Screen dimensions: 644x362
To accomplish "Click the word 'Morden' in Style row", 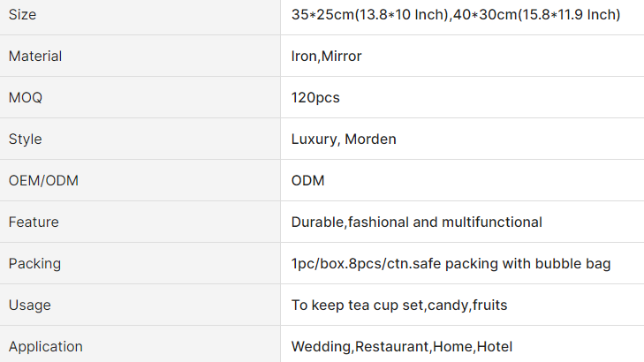I will pyautogui.click(x=370, y=140).
